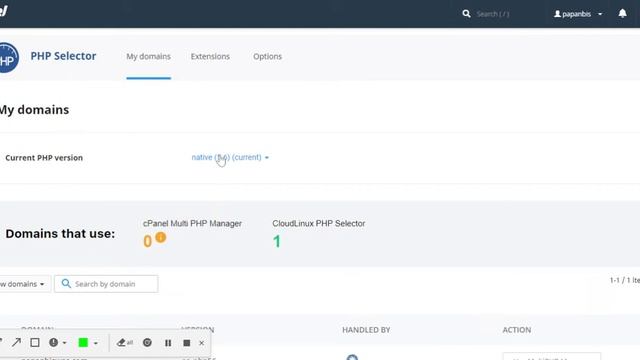
Task: Click the search magnifier icon in header
Action: pyautogui.click(x=466, y=14)
